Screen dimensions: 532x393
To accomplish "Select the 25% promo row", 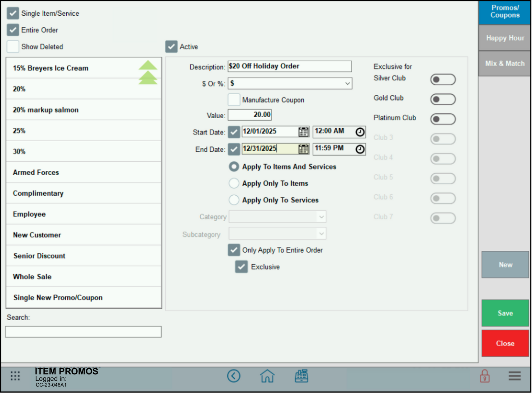I will pyautogui.click(x=84, y=131).
